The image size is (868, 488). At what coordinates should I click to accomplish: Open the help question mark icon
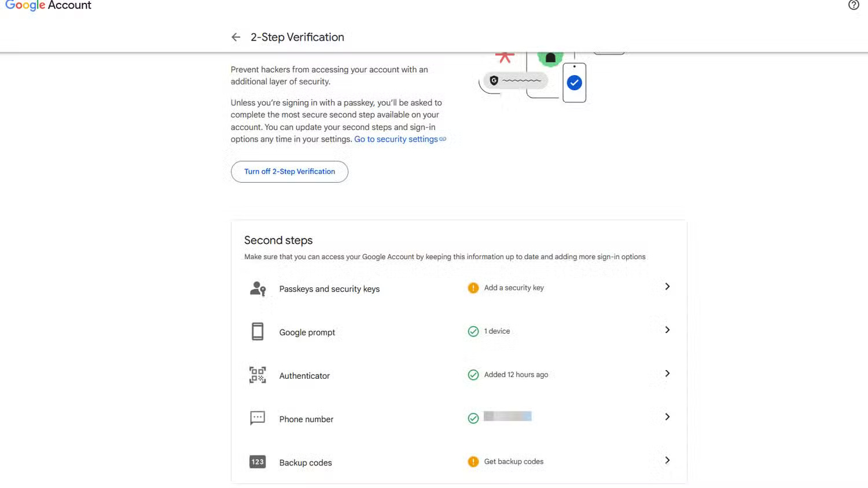(854, 5)
